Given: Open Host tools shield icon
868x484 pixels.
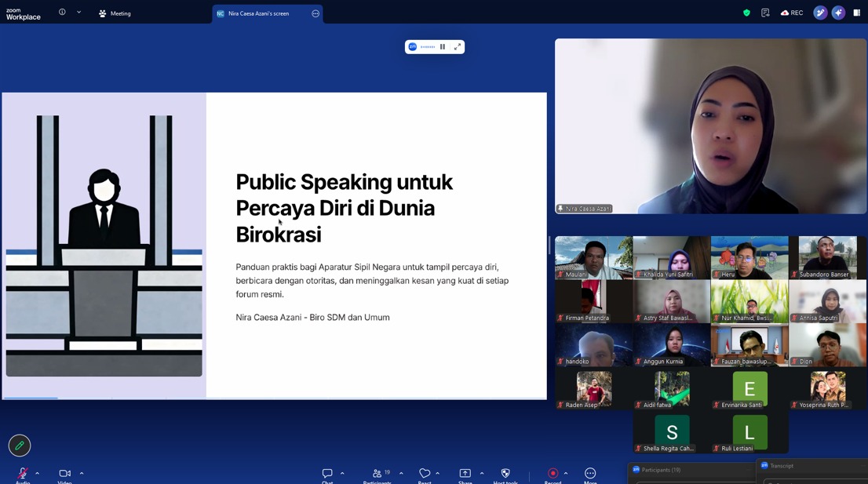Looking at the screenshot, I should 505,475.
